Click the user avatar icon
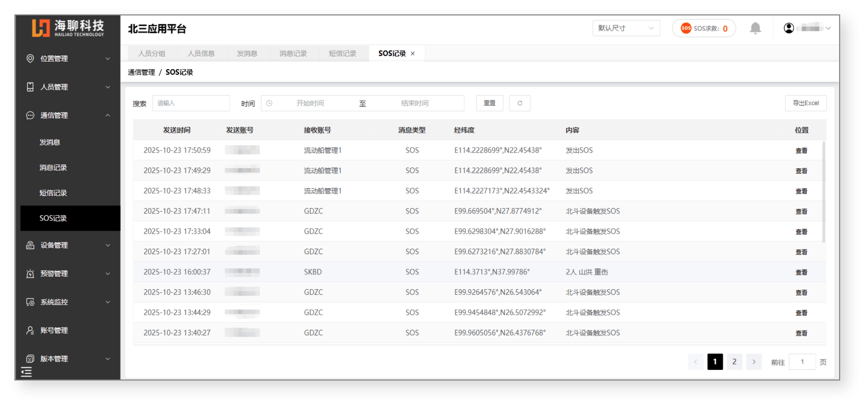This screenshot has height=408, width=868. [x=788, y=28]
